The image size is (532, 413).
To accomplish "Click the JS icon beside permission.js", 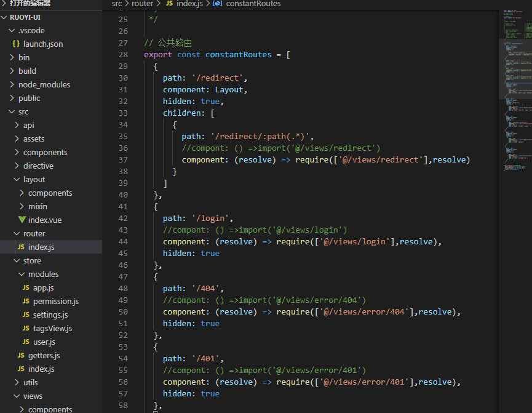I will coord(26,301).
